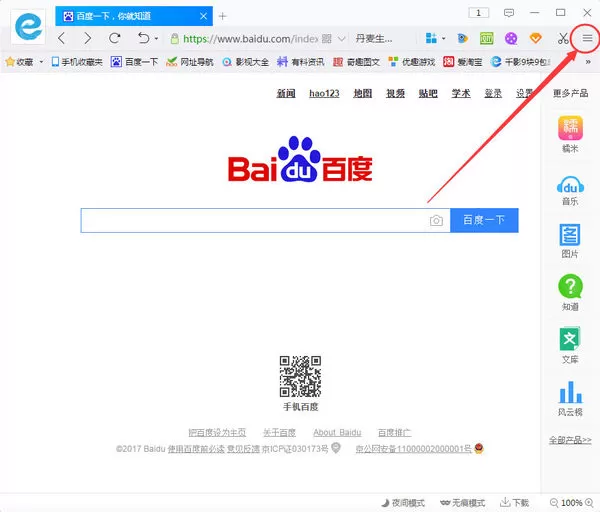Click the blue fish extension icon

(462, 38)
